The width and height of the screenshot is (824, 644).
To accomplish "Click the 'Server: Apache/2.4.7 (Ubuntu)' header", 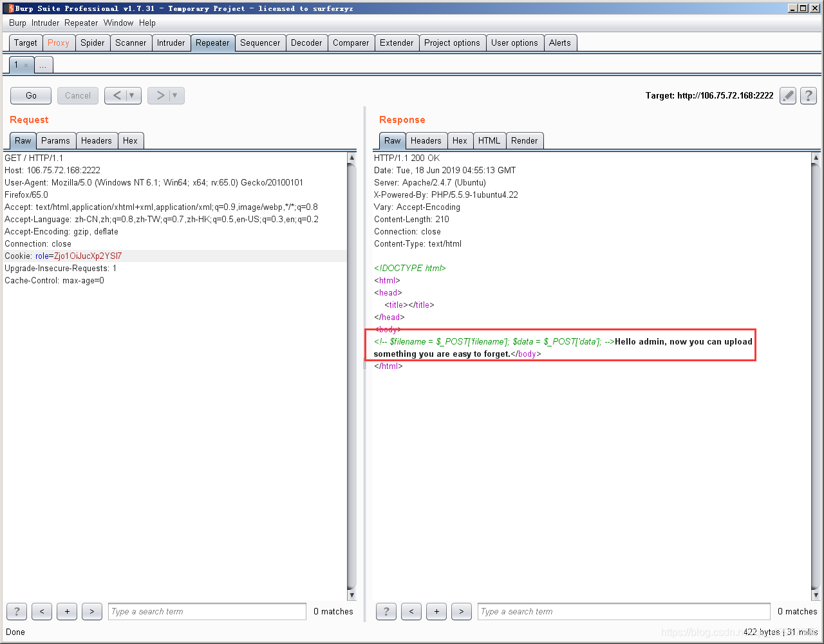I will click(430, 183).
